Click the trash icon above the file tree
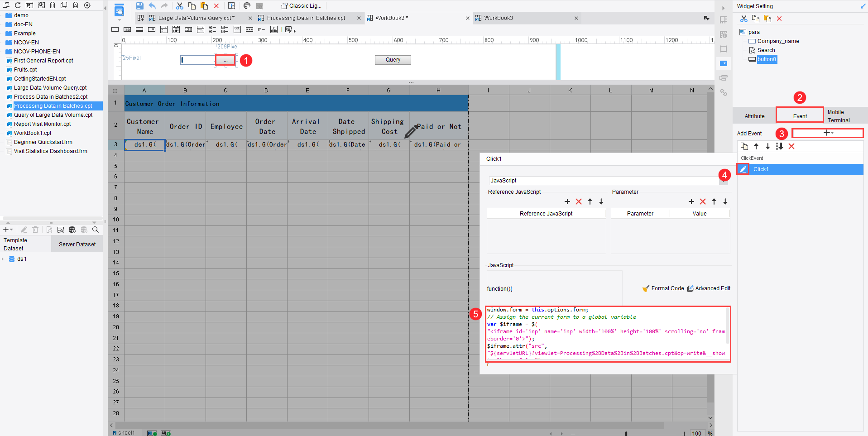Screen dimensions: 868x436 coord(53,5)
